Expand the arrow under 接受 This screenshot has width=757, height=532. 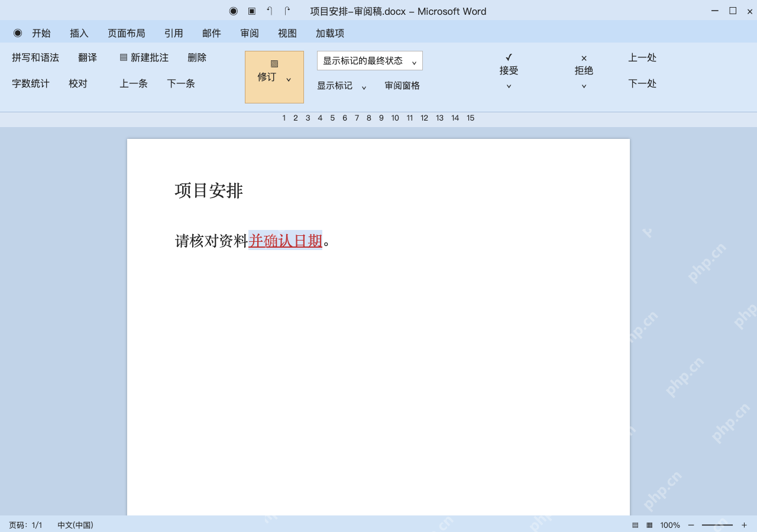point(509,86)
